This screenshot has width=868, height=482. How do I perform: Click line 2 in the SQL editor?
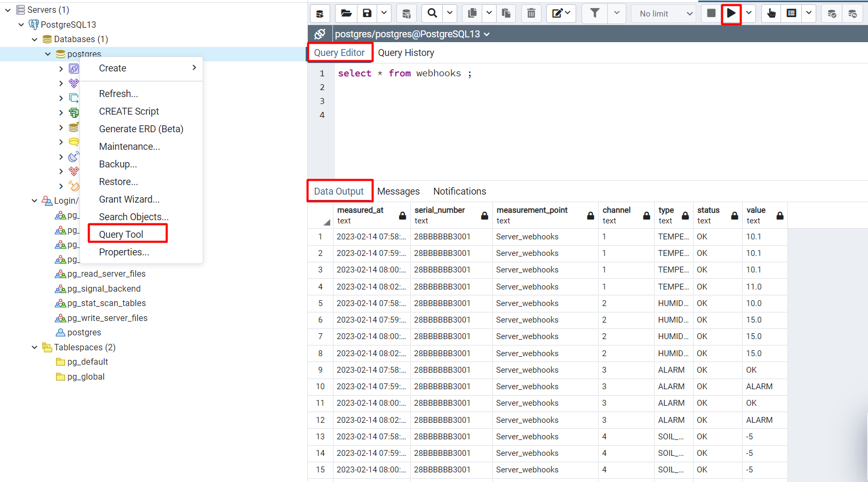[373, 87]
